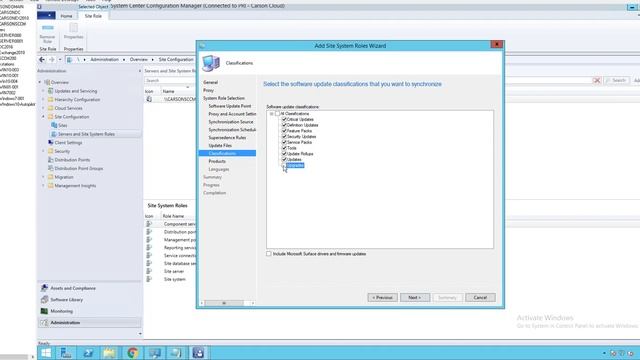640x360 pixels.
Task: Click Overview in the breadcrumb path
Action: (x=139, y=60)
